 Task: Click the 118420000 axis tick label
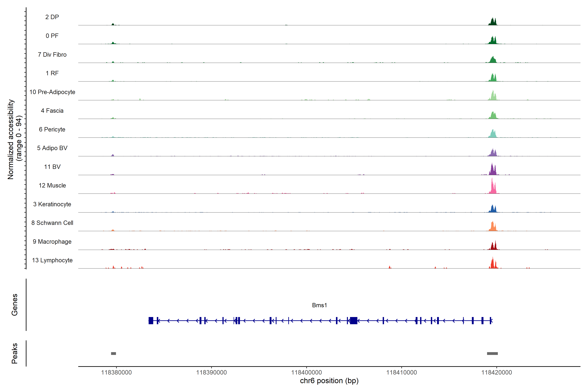tap(497, 372)
